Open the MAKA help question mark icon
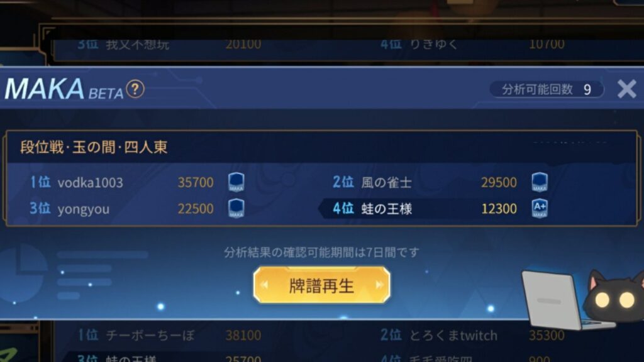Screen dimensions: 644x362 tap(135, 89)
